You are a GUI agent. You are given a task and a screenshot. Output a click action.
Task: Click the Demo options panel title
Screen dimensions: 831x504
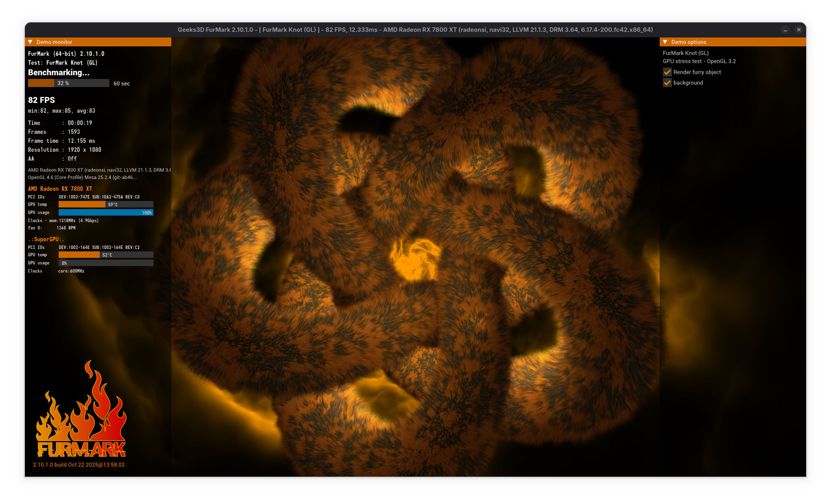coord(689,42)
